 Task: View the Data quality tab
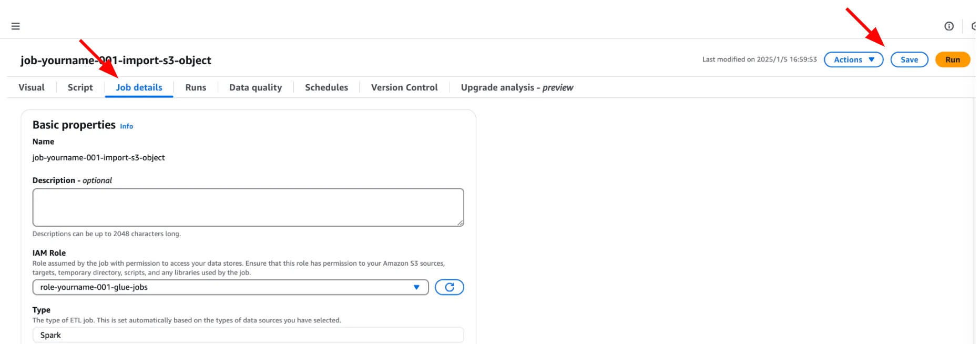pyautogui.click(x=256, y=87)
